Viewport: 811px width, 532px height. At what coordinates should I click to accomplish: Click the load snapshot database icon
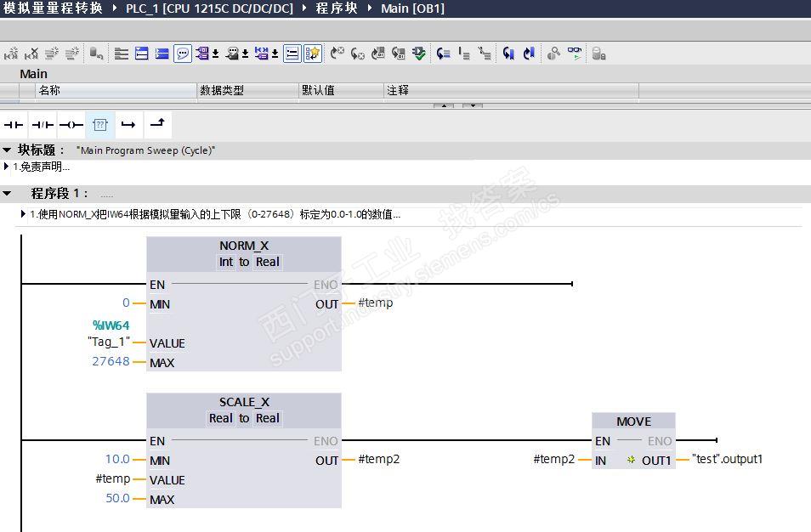click(x=598, y=54)
